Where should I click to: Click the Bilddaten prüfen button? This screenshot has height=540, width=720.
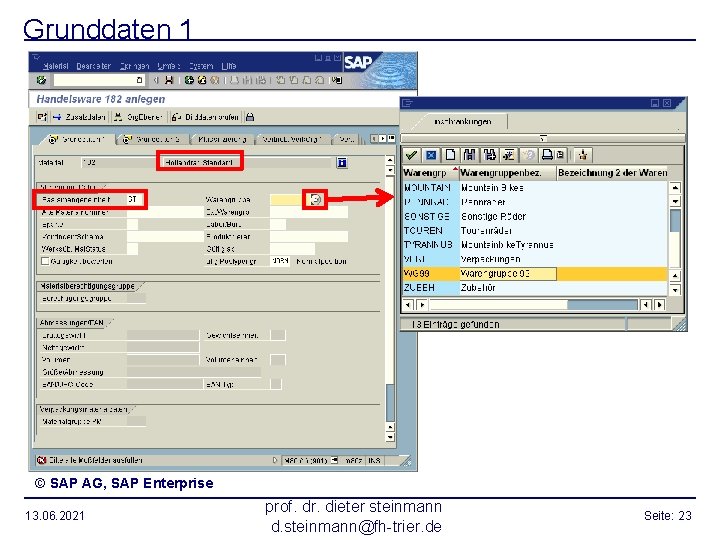pyautogui.click(x=205, y=117)
